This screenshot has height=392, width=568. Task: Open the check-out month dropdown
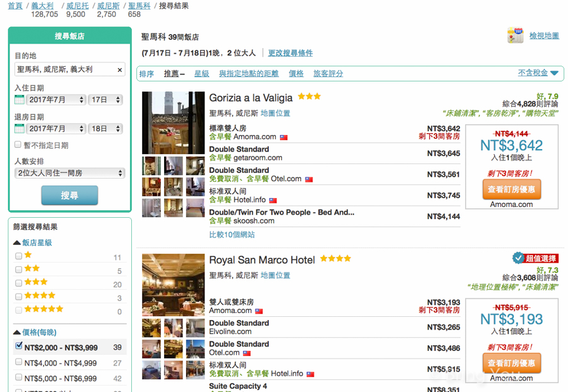click(x=56, y=129)
